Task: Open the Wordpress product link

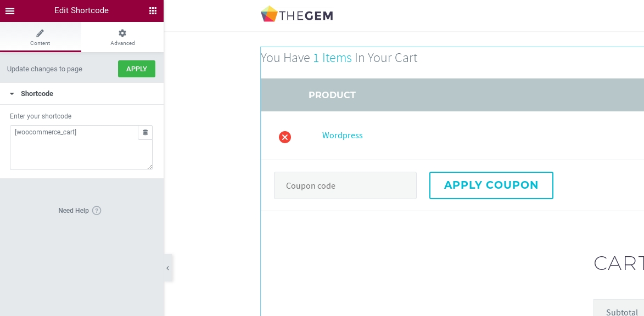Action: tap(343, 136)
